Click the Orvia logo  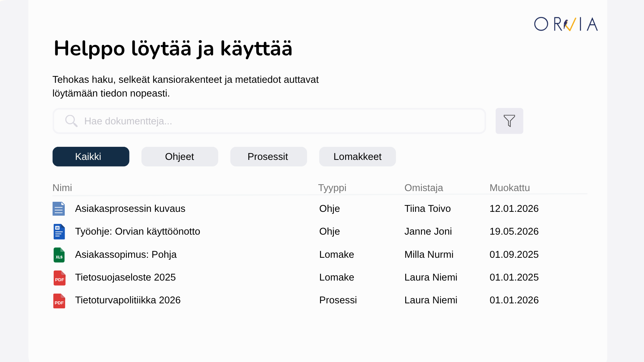tap(566, 24)
